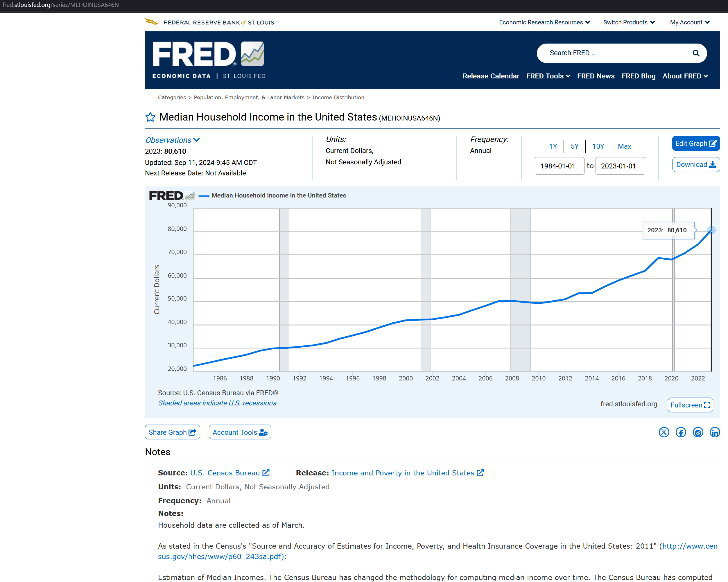Select 1Y date range
This screenshot has height=582, width=728.
point(553,146)
